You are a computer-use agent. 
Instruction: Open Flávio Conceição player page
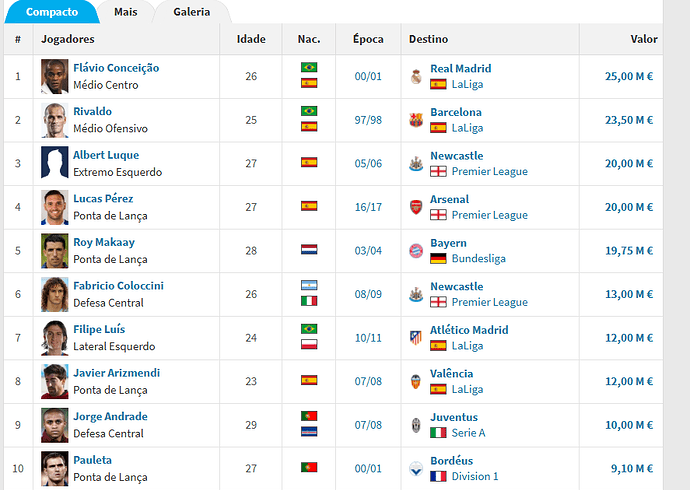pos(116,68)
